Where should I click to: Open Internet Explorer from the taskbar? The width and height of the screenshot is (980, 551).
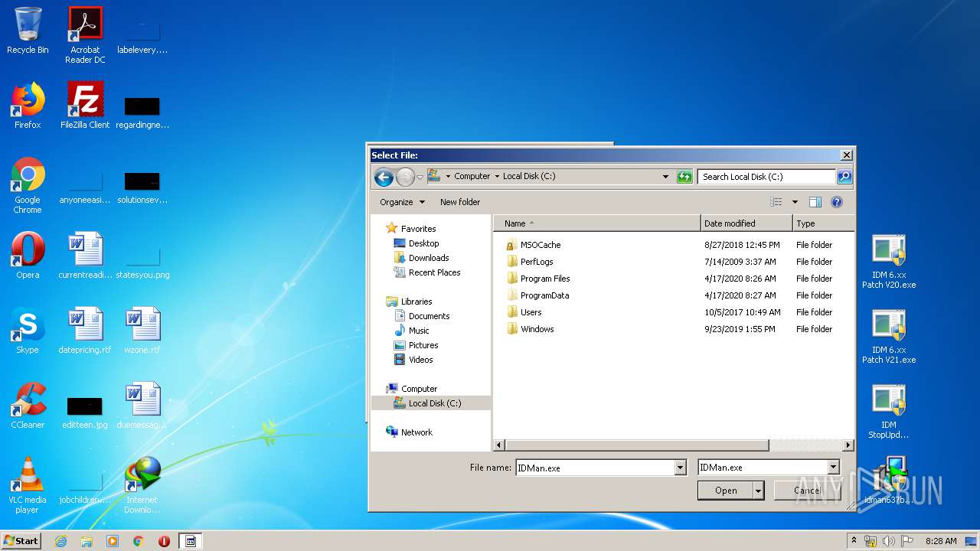coord(60,541)
